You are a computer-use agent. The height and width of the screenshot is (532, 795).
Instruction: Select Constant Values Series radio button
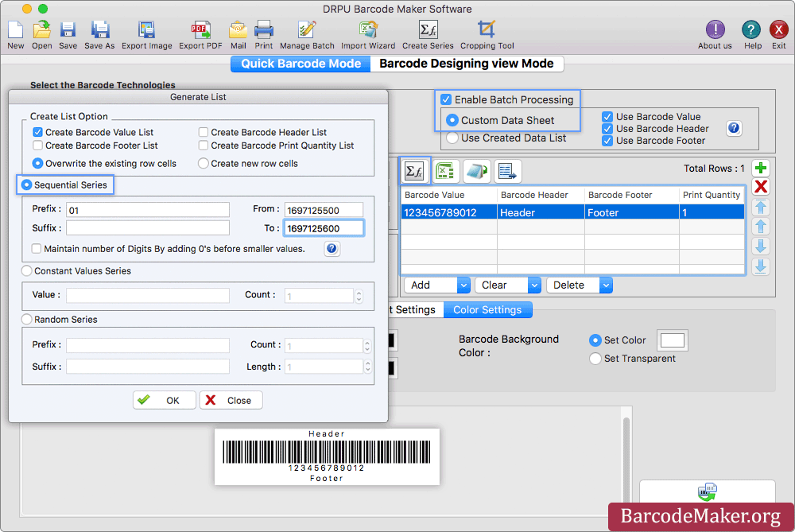tap(27, 271)
